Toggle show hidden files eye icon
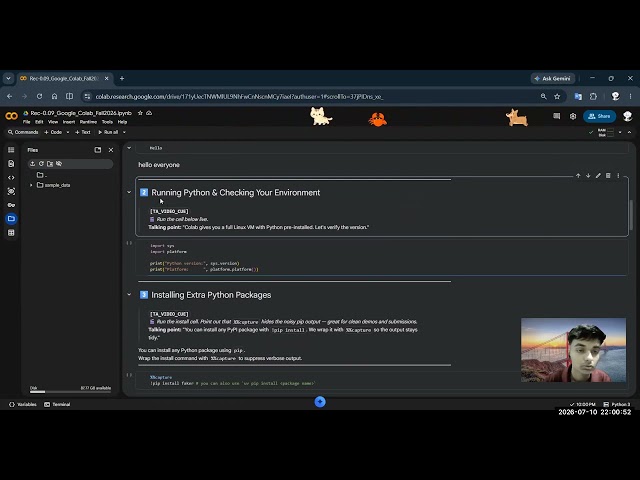The image size is (640, 480). point(59,164)
